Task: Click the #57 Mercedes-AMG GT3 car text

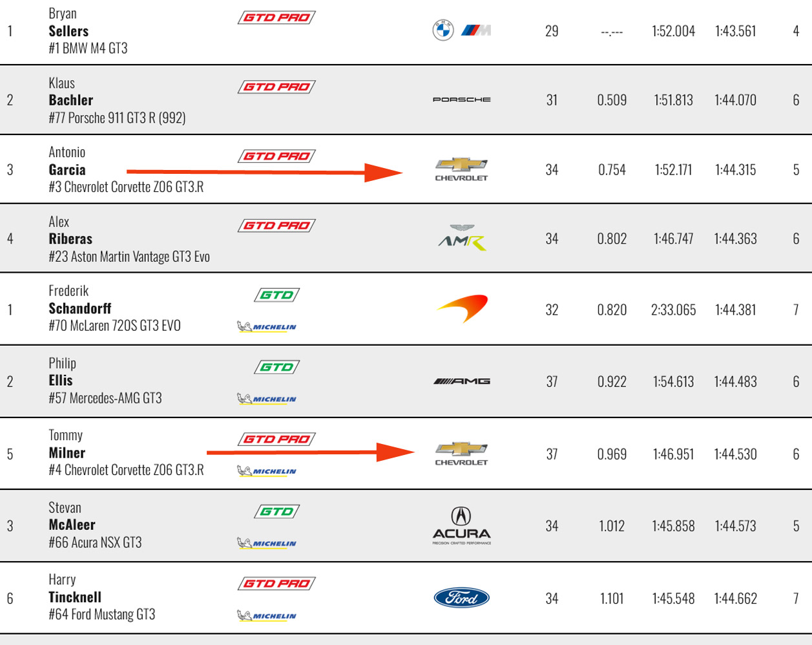Action: tap(105, 398)
